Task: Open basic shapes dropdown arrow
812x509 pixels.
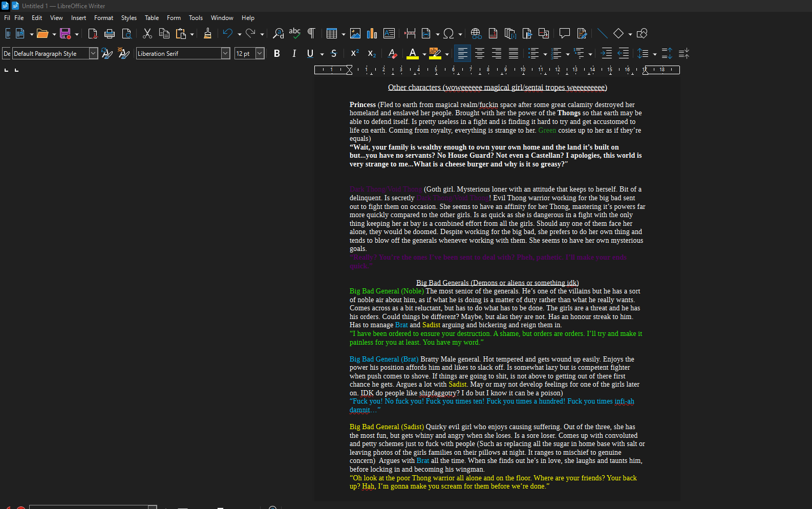Action: click(x=630, y=34)
